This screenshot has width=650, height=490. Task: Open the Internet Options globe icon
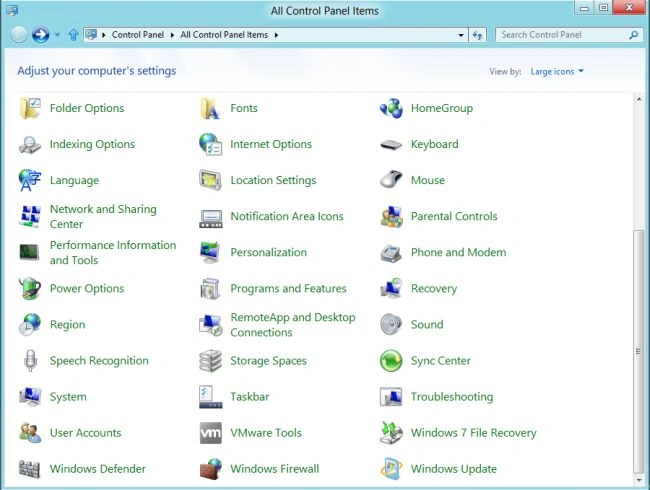point(210,144)
